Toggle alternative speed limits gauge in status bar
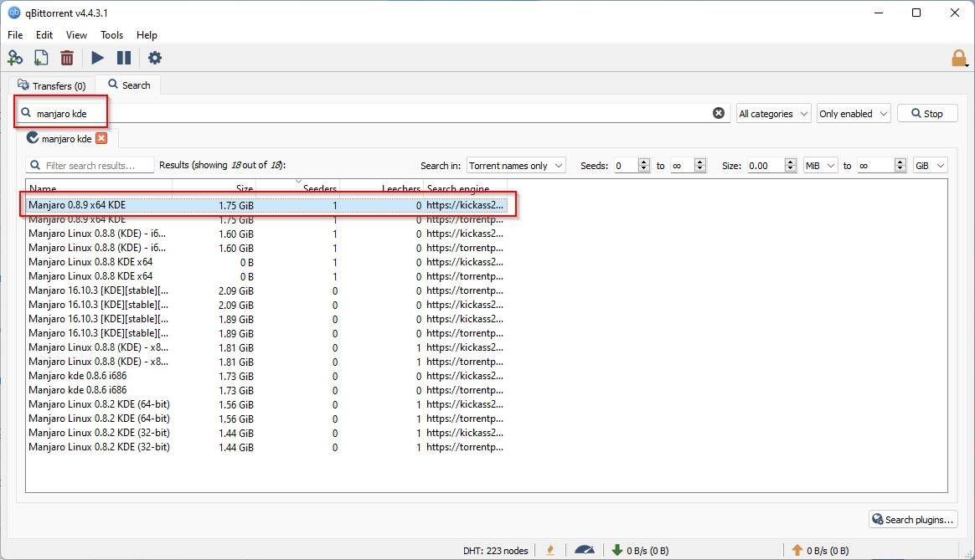The width and height of the screenshot is (975, 560). 585,550
